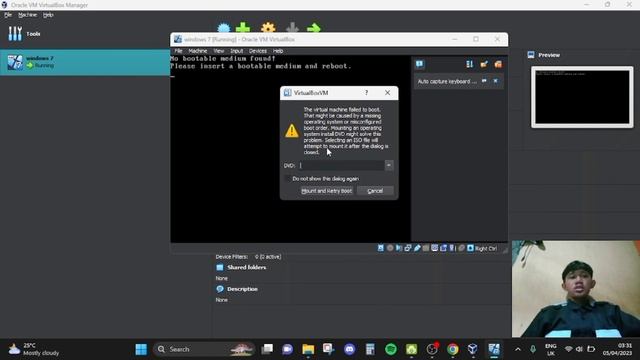Collapse the Preview section header
This screenshot has width=640, height=360.
[549, 55]
